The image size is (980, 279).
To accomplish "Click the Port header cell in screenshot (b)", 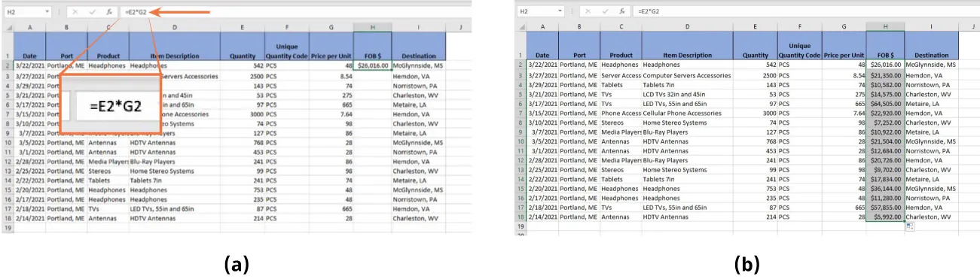I will (579, 45).
